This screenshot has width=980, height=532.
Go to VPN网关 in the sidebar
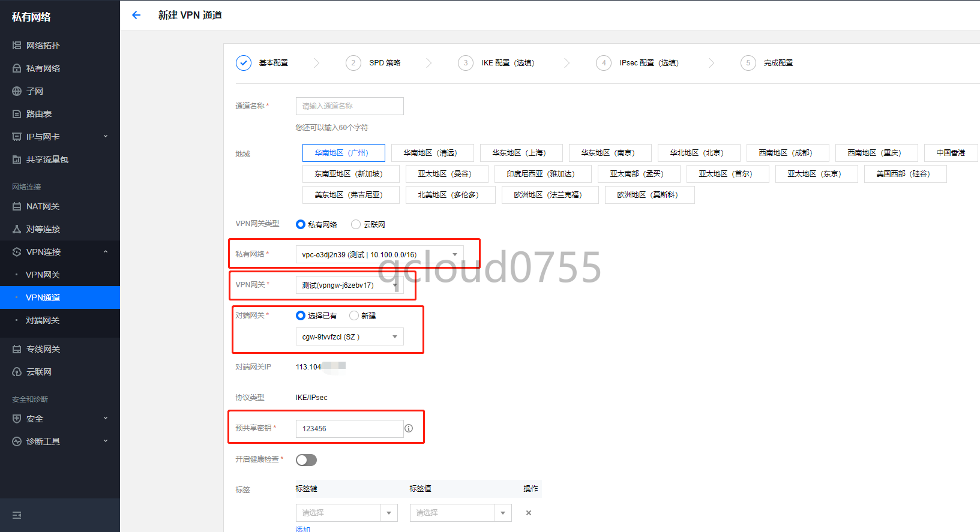(x=43, y=275)
